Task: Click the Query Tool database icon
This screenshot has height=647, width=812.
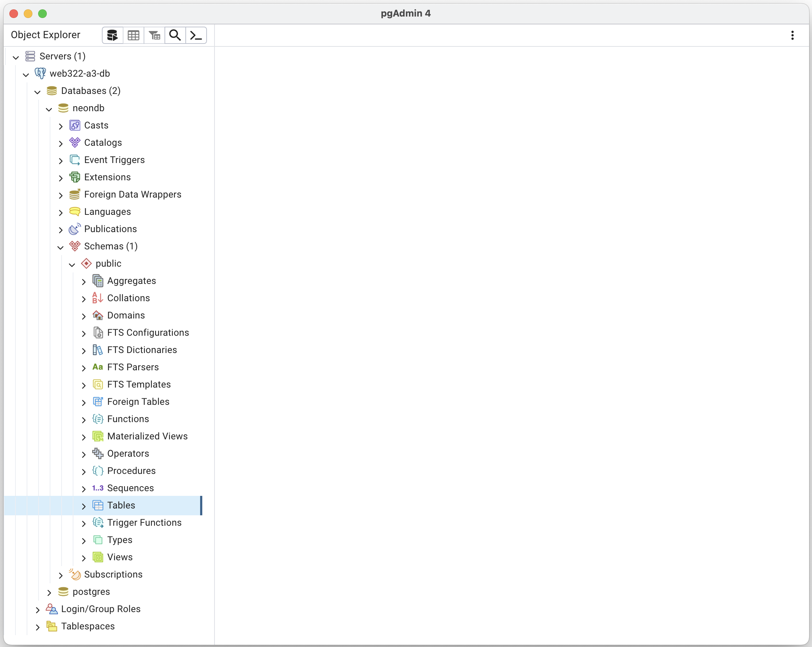Action: 112,35
